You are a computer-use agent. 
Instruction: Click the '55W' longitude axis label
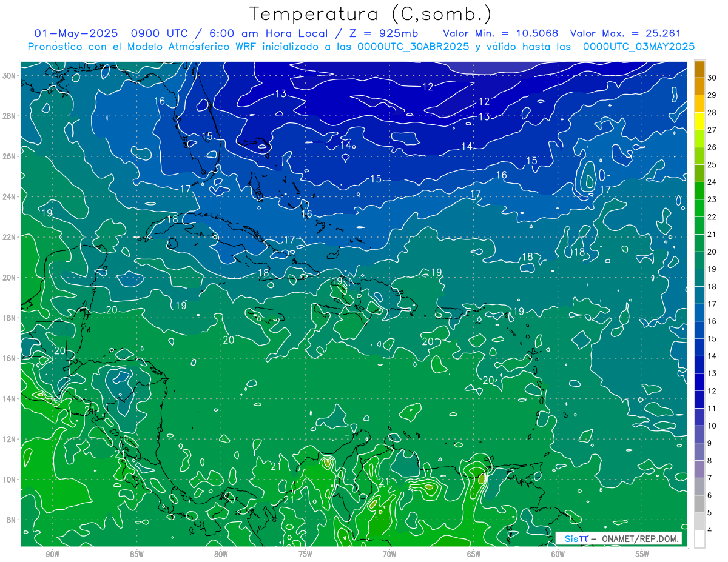pyautogui.click(x=642, y=554)
